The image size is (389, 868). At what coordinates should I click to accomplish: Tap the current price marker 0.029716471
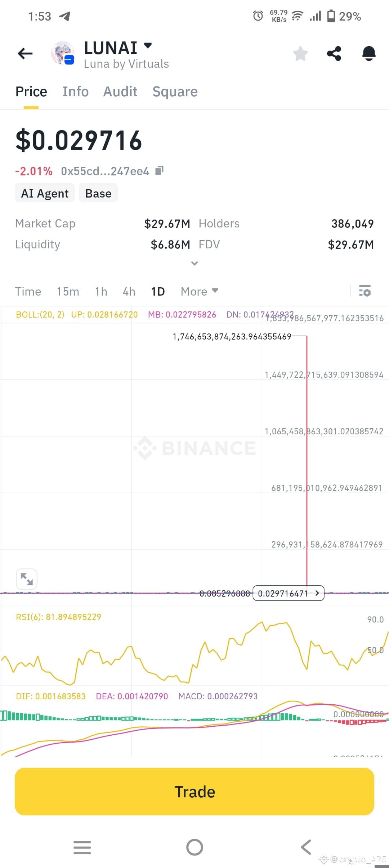tap(289, 593)
